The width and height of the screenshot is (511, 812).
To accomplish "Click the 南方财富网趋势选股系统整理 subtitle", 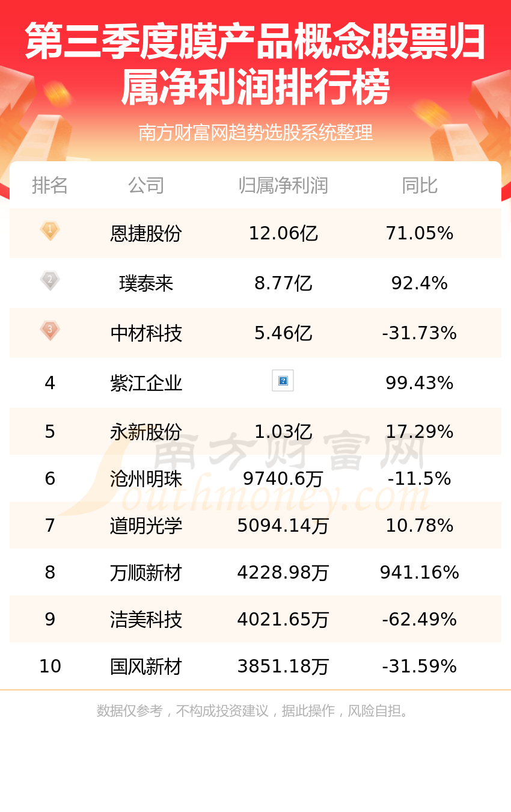I will coord(255,132).
